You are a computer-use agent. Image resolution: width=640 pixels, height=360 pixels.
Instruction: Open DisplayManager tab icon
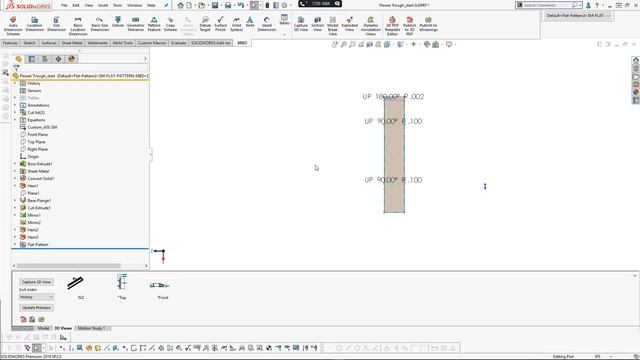tap(72, 59)
